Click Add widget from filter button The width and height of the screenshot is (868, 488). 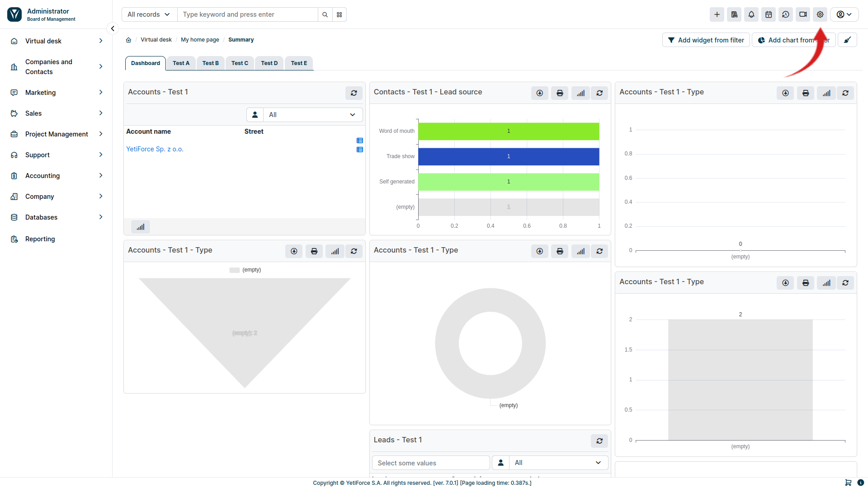click(x=706, y=40)
